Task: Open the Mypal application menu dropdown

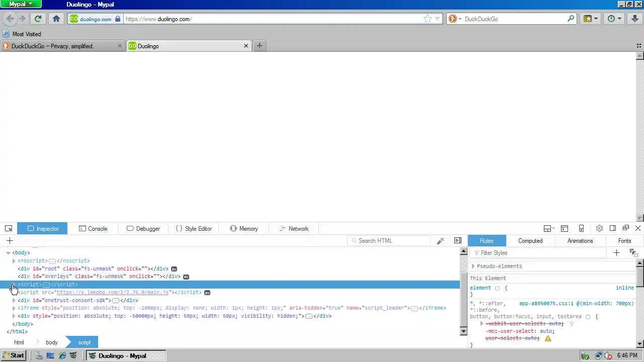Action: tap(21, 4)
